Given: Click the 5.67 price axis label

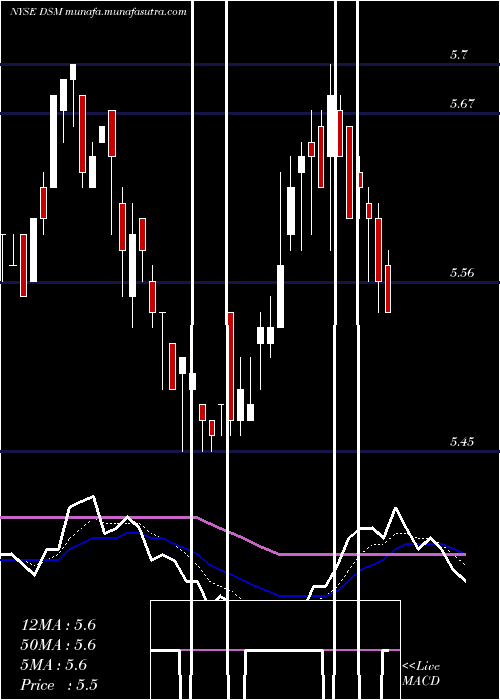Looking at the screenshot, I should click(462, 104).
